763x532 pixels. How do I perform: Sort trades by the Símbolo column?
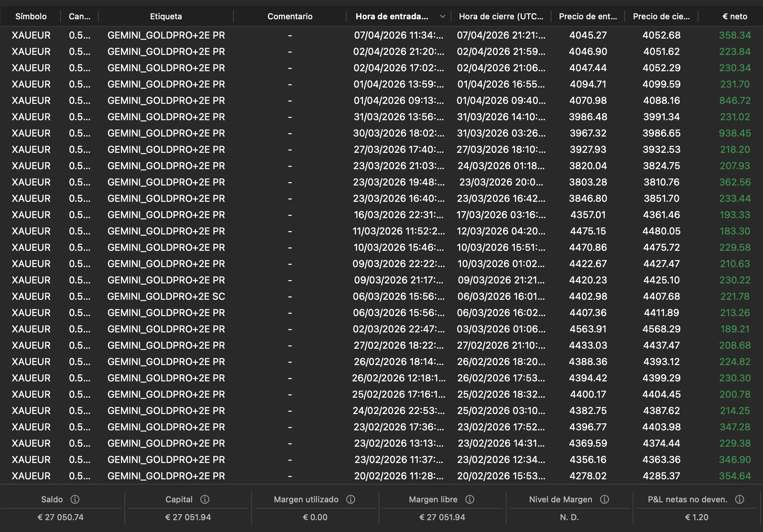[31, 16]
